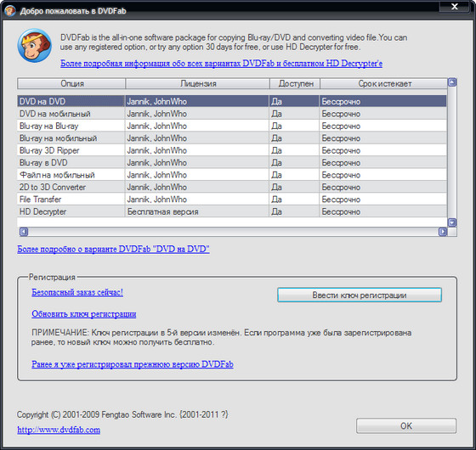Select the 'HD Decrypter' option row
Image resolution: width=476 pixels, height=450 pixels.
[x=232, y=211]
